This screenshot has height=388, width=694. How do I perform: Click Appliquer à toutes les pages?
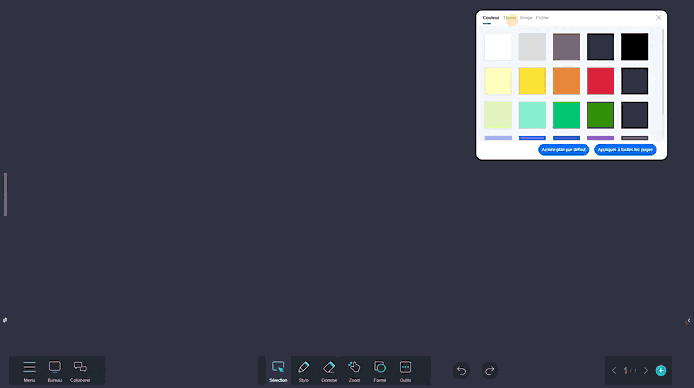click(625, 150)
